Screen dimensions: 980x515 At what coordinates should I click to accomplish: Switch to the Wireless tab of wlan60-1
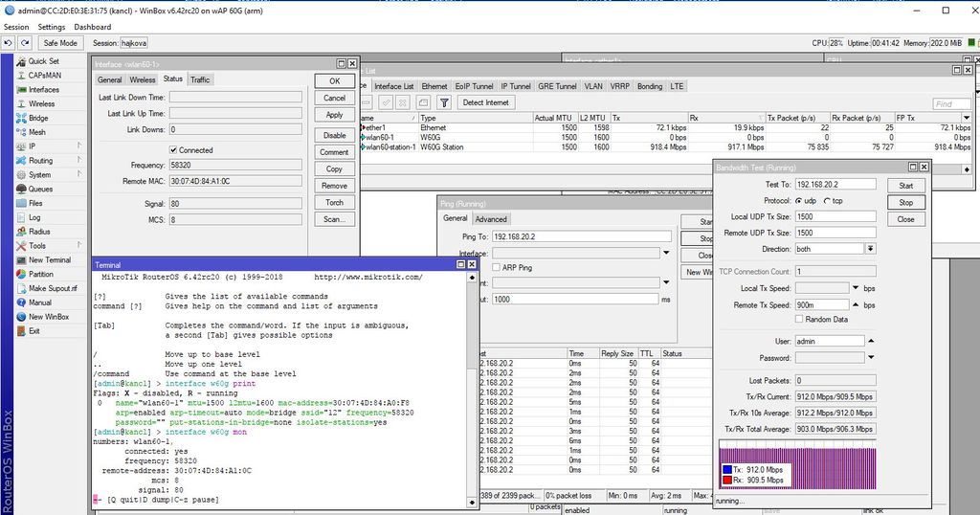143,80
